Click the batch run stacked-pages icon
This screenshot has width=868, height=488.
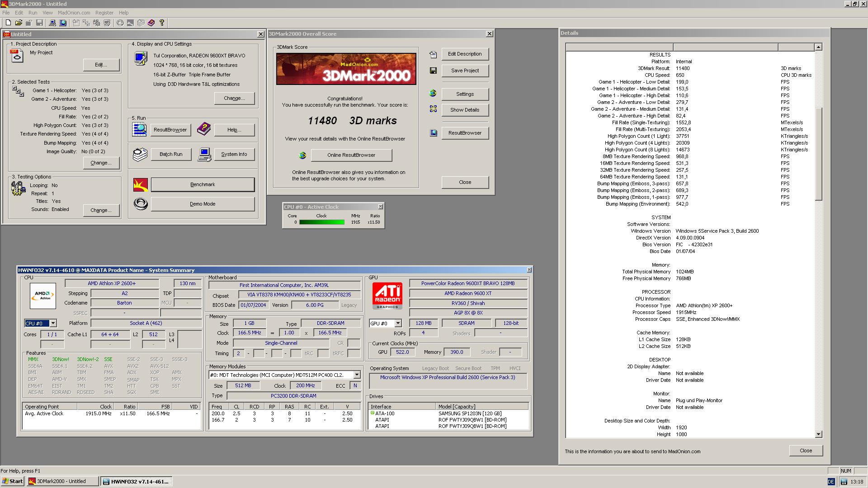coord(140,155)
